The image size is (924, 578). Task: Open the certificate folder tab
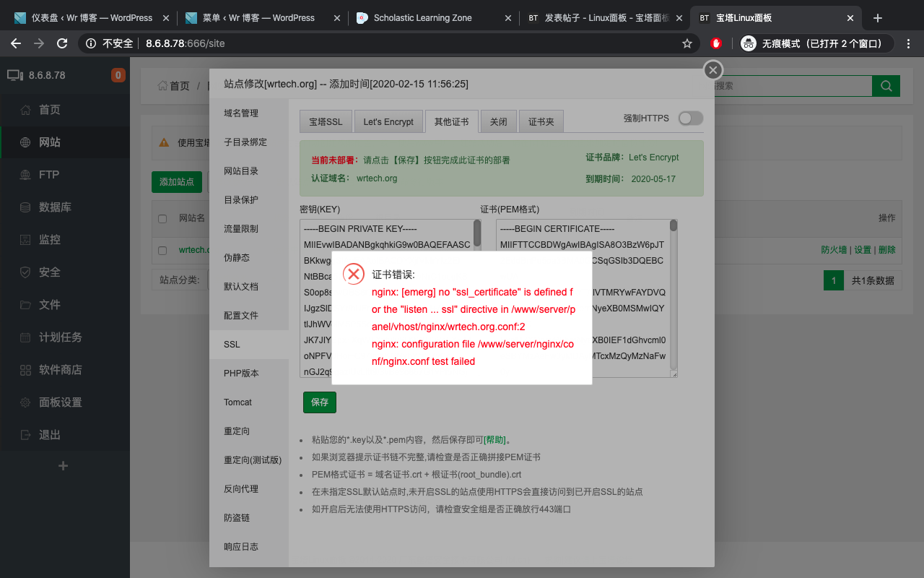541,121
